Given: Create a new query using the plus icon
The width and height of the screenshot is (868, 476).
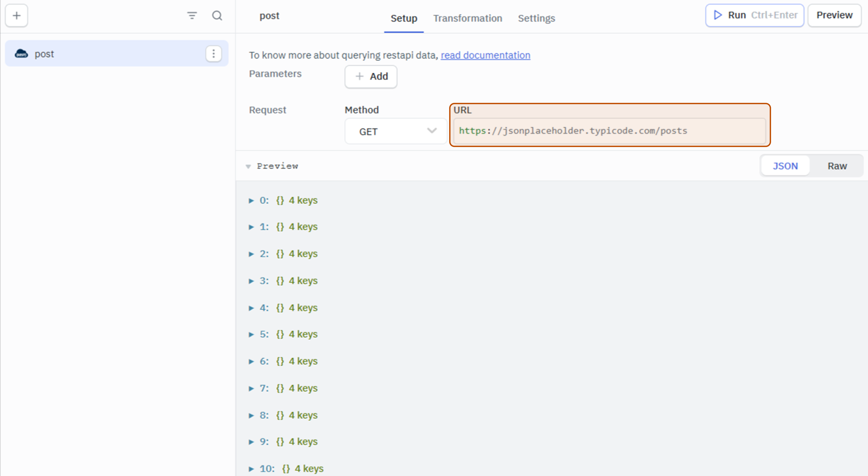Looking at the screenshot, I should tap(16, 15).
